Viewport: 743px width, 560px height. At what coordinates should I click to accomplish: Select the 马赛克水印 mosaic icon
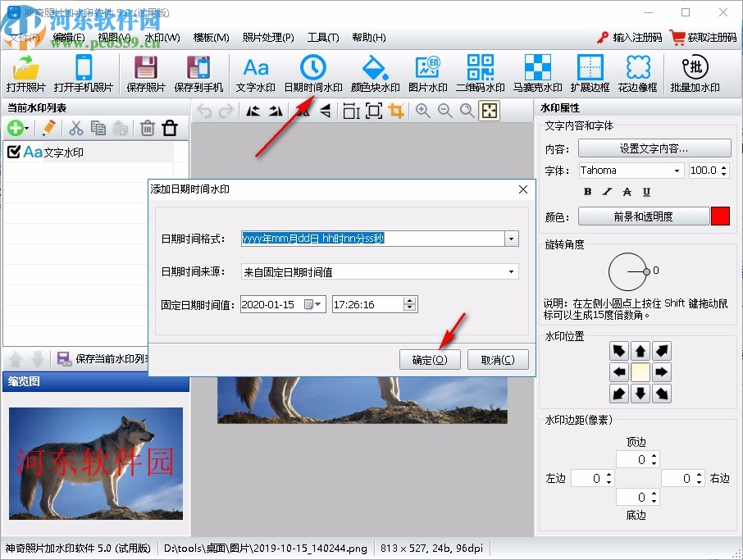pyautogui.click(x=538, y=74)
